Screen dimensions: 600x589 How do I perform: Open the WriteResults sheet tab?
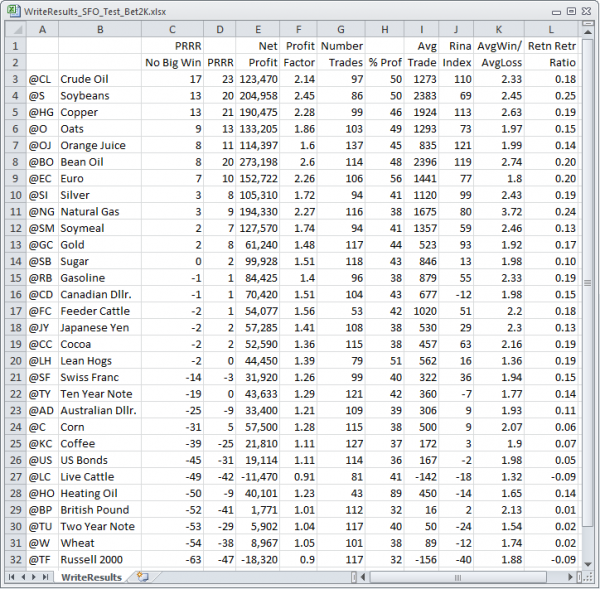click(91, 577)
